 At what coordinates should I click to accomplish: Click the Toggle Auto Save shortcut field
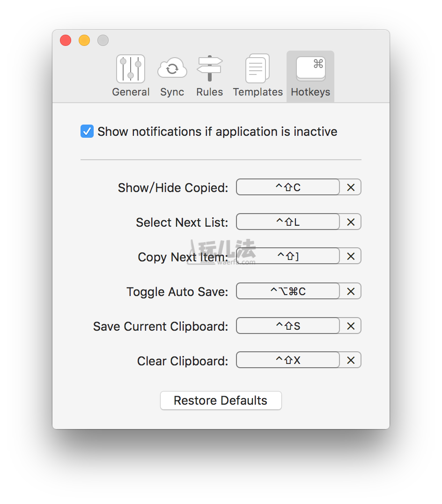click(288, 291)
